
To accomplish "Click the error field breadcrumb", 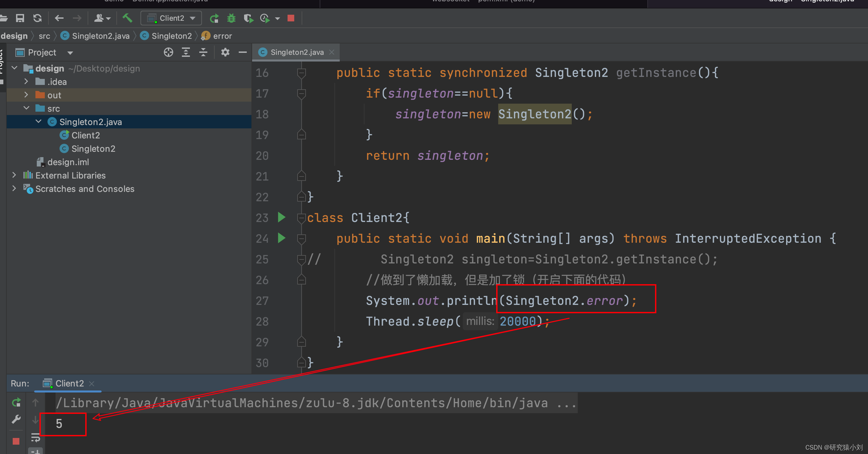I will click(217, 36).
